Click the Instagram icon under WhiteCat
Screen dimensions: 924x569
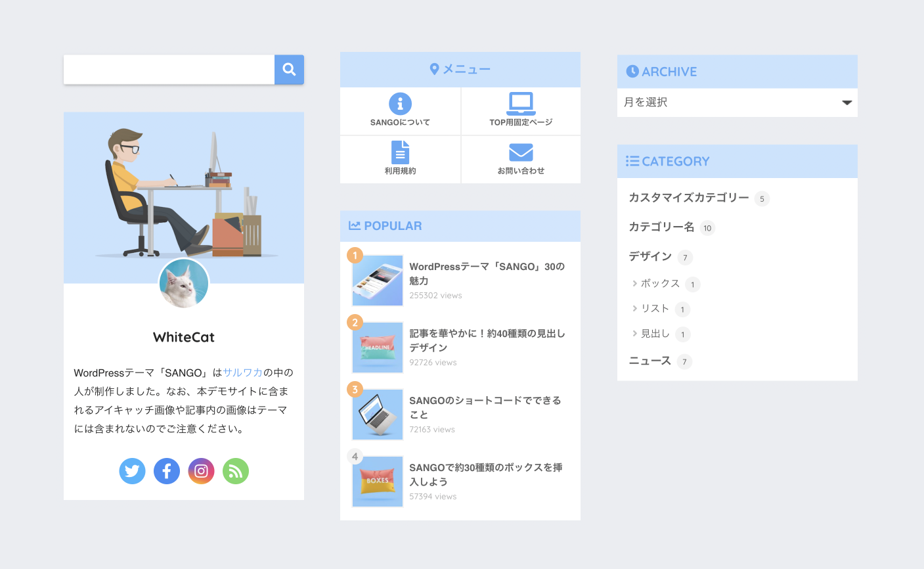tap(201, 471)
